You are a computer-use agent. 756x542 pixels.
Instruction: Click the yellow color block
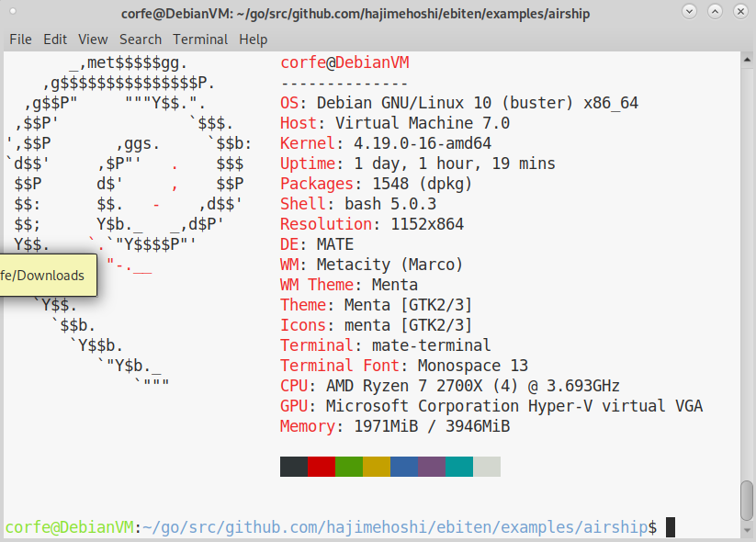377,467
